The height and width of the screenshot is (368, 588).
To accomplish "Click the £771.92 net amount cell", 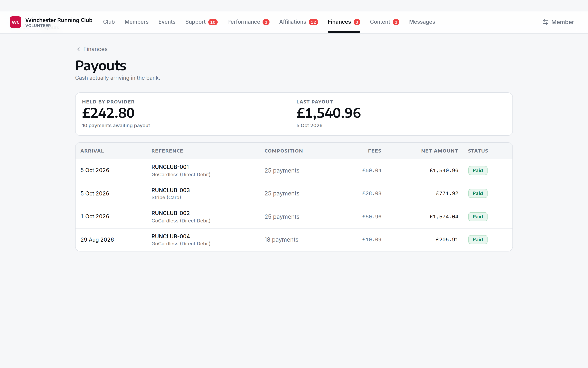I will click(447, 193).
